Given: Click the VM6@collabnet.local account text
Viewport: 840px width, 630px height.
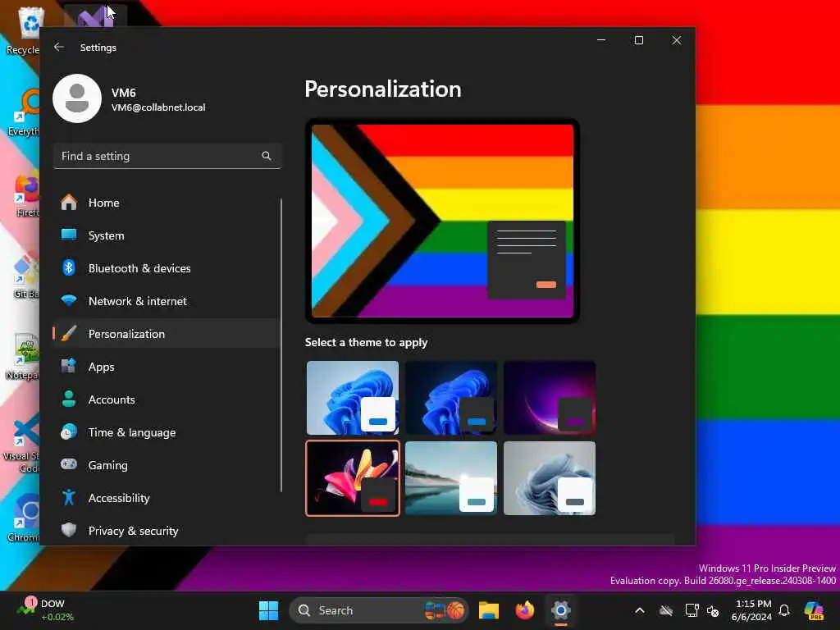Looking at the screenshot, I should 158,107.
